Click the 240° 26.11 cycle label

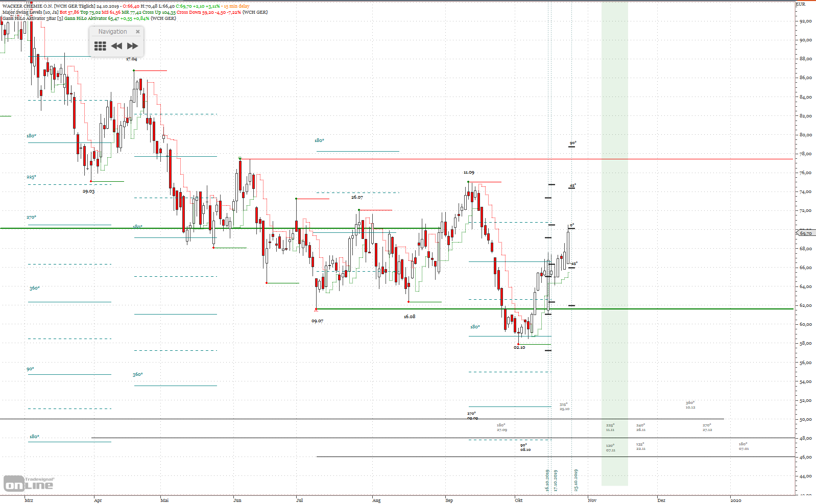point(641,427)
